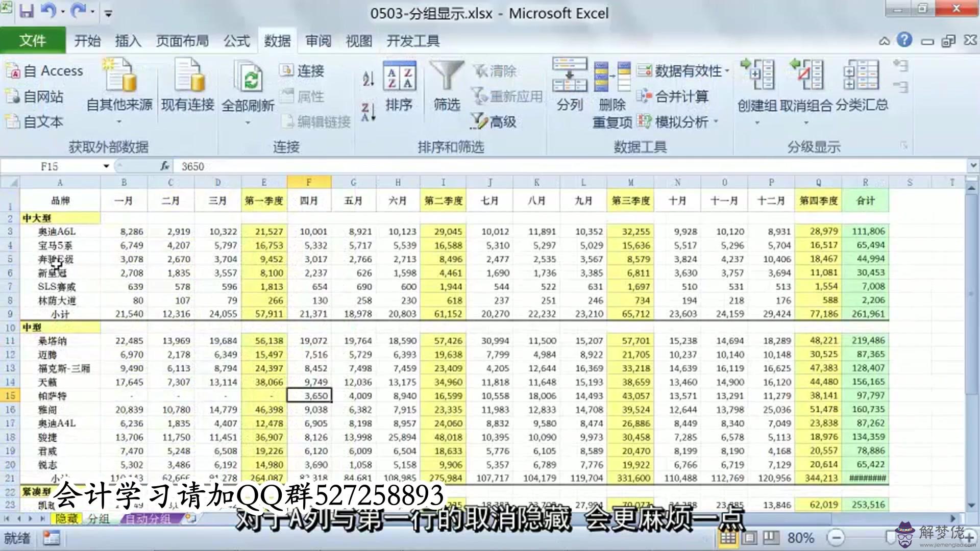Click the Save icon in quick access toolbar
The image size is (980, 551).
26,11
